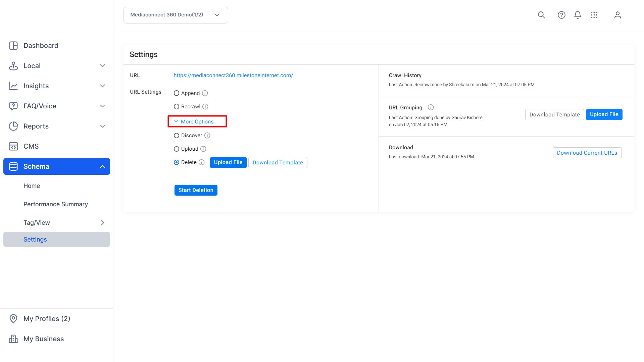The height and width of the screenshot is (362, 644).
Task: Click Download Current URLs button
Action: pyautogui.click(x=587, y=153)
